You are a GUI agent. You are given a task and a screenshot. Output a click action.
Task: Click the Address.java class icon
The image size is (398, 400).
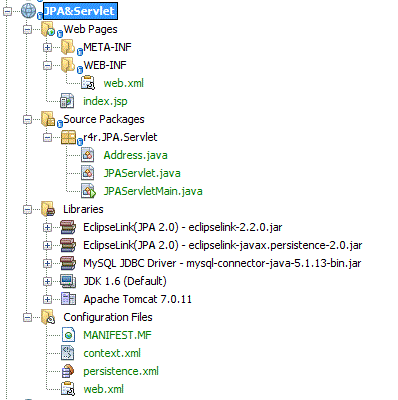tap(88, 155)
